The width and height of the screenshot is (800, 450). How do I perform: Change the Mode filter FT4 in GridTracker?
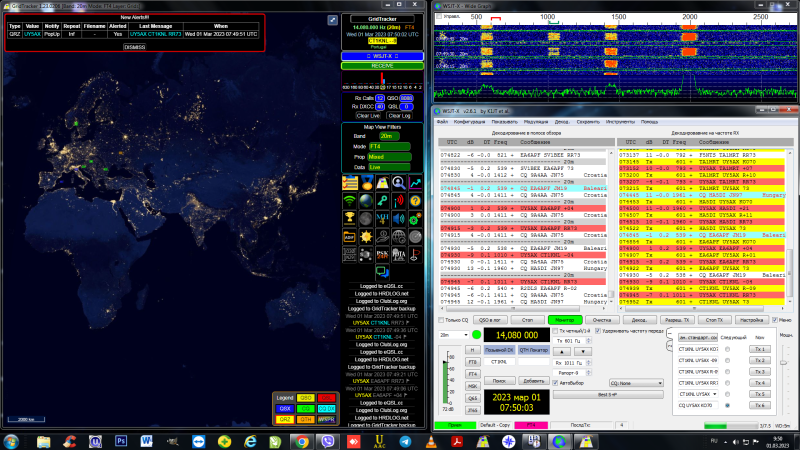[x=389, y=146]
